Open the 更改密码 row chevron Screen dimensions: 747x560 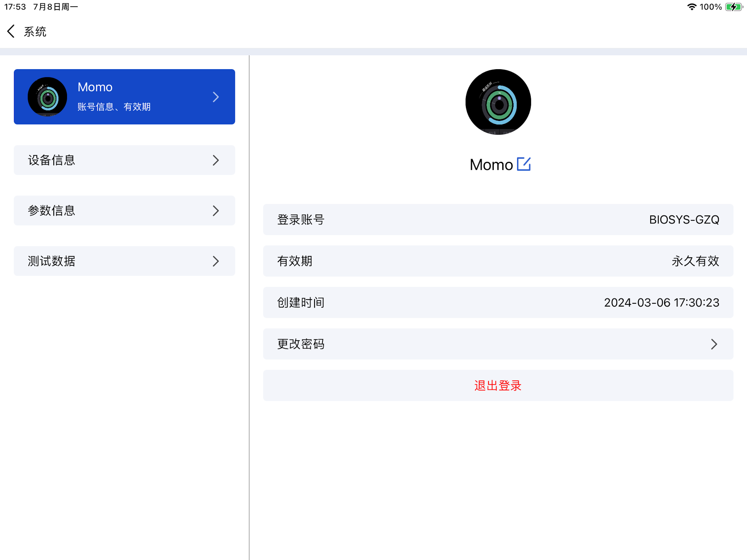[714, 344]
